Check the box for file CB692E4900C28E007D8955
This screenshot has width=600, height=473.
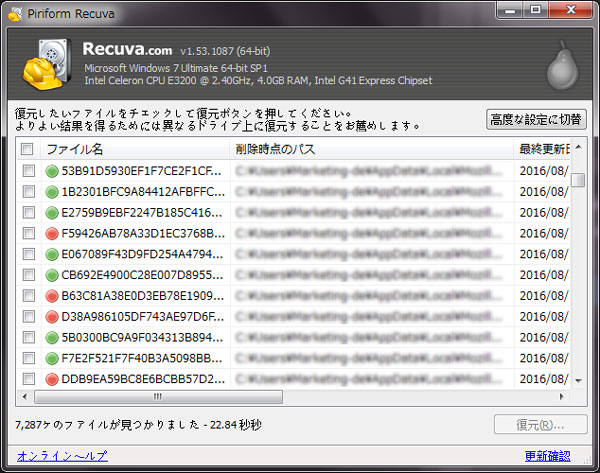click(29, 275)
